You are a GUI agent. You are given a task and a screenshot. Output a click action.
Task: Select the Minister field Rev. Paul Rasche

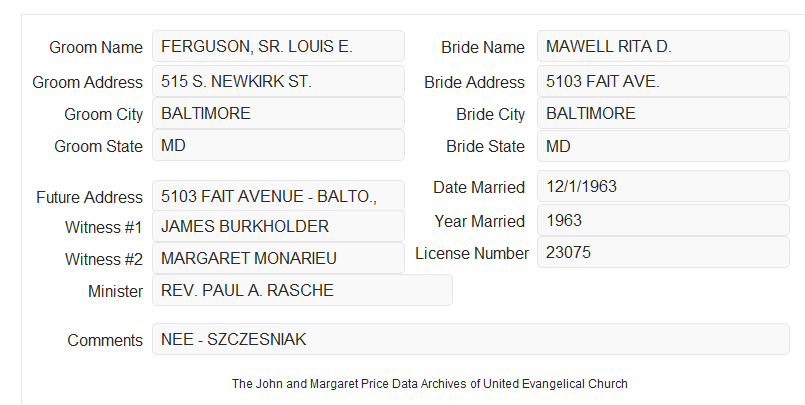click(x=302, y=290)
